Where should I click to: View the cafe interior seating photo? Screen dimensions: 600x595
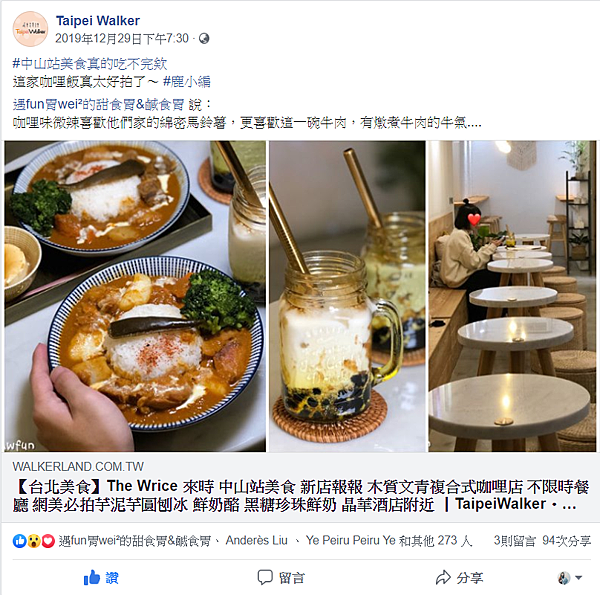pyautogui.click(x=512, y=296)
